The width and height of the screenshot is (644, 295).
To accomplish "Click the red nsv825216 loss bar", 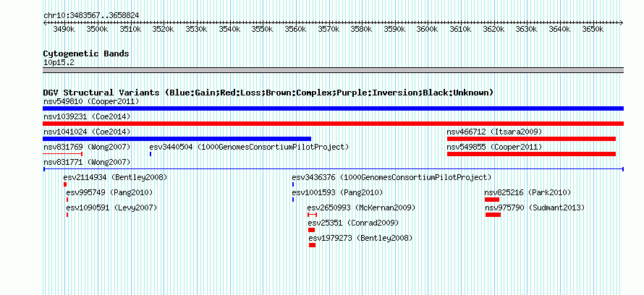I will pyautogui.click(x=492, y=200).
